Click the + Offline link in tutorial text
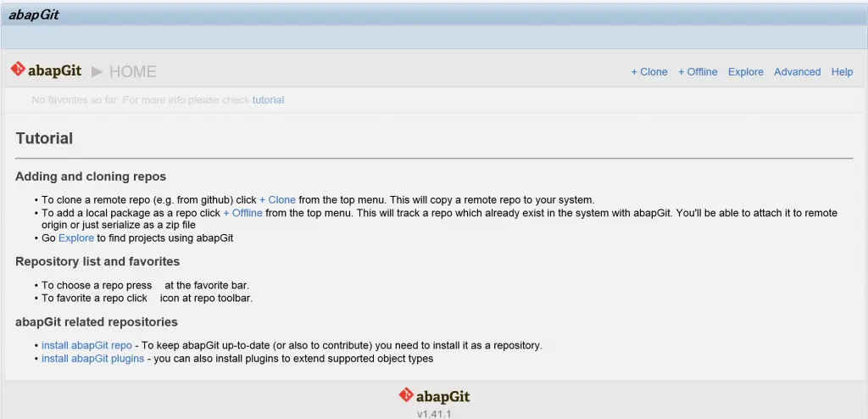Image resolution: width=868 pixels, height=419 pixels. pyautogui.click(x=242, y=213)
